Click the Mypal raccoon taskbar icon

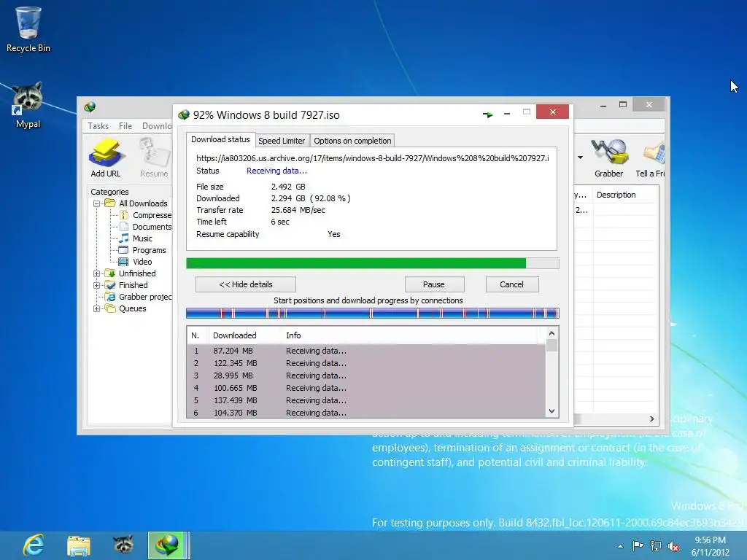123,545
